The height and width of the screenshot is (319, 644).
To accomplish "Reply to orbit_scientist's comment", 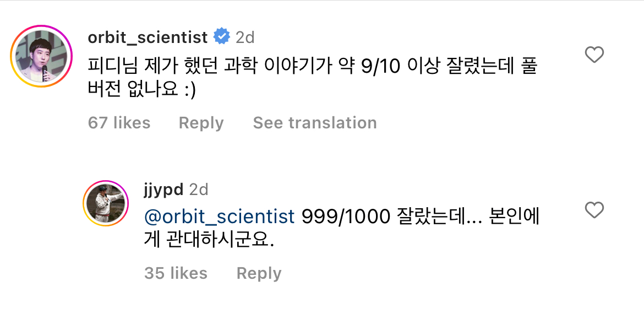I will coord(201,122).
